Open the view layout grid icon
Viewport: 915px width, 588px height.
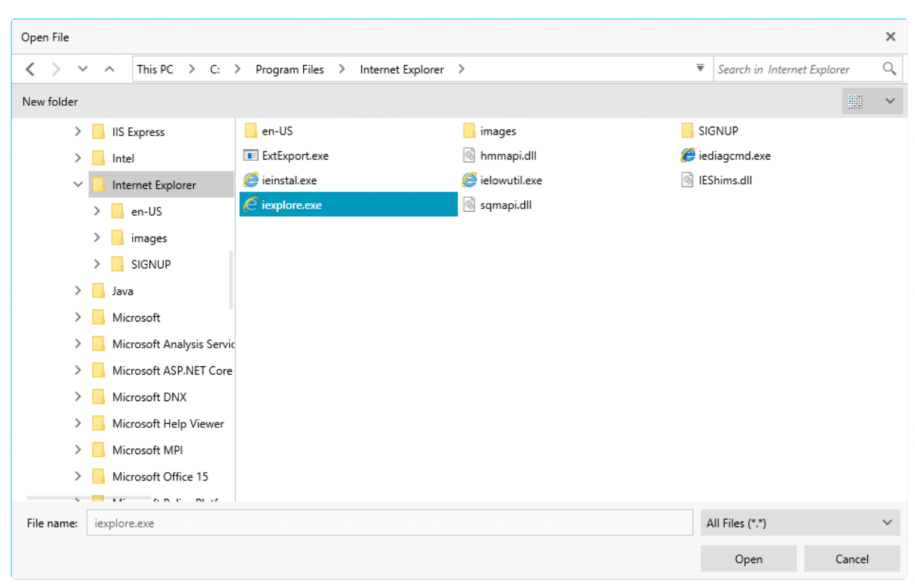pos(855,102)
